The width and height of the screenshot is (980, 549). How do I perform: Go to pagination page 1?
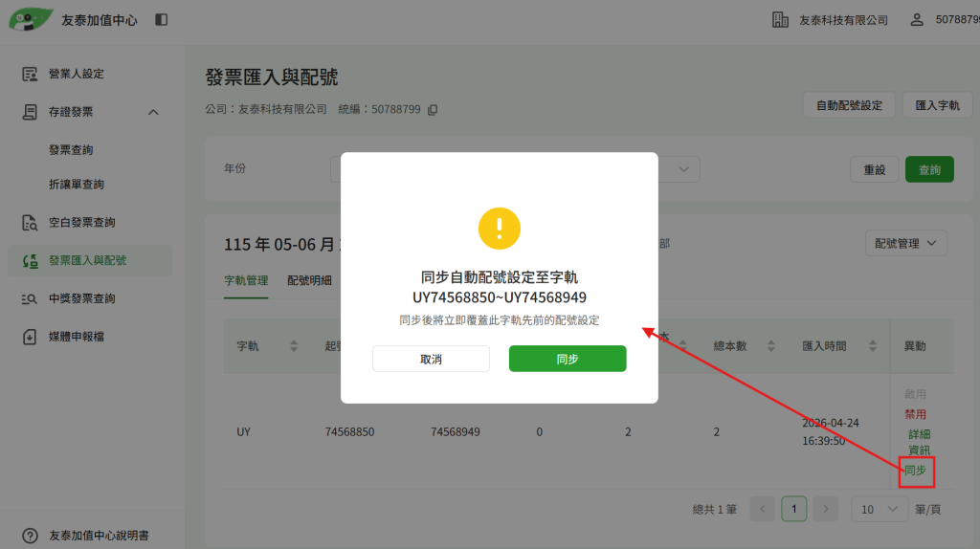tap(793, 510)
